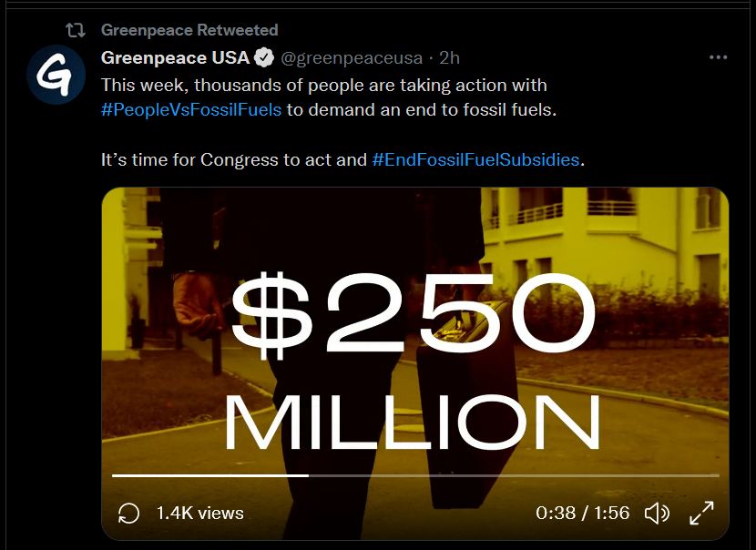Click the replay loop icon in video controls

(x=129, y=514)
